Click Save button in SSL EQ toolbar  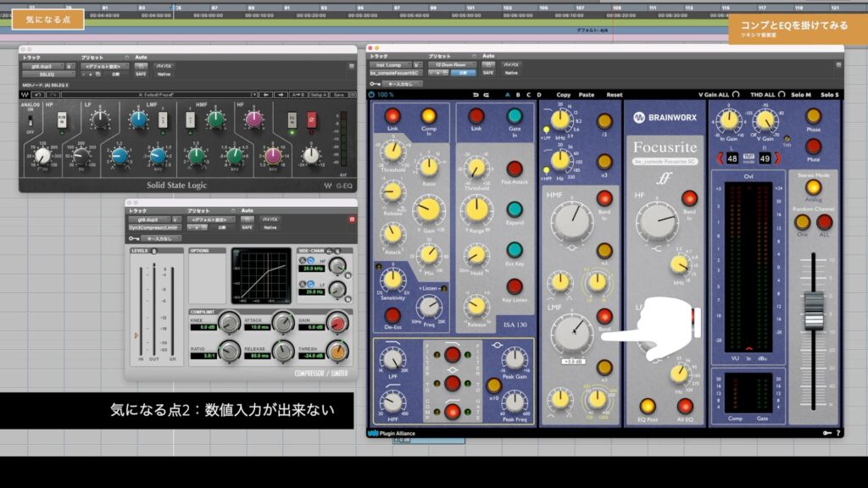(338, 95)
